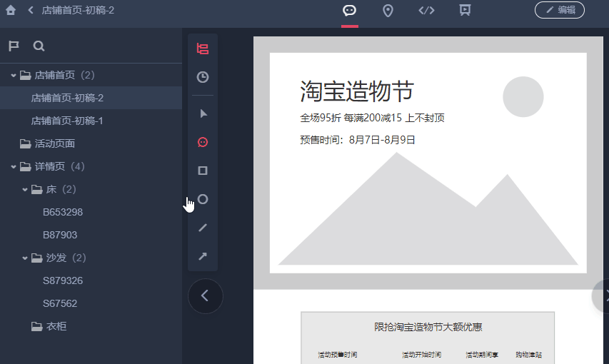The height and width of the screenshot is (364, 609).
Task: Go to the home icon
Action: pos(11,10)
